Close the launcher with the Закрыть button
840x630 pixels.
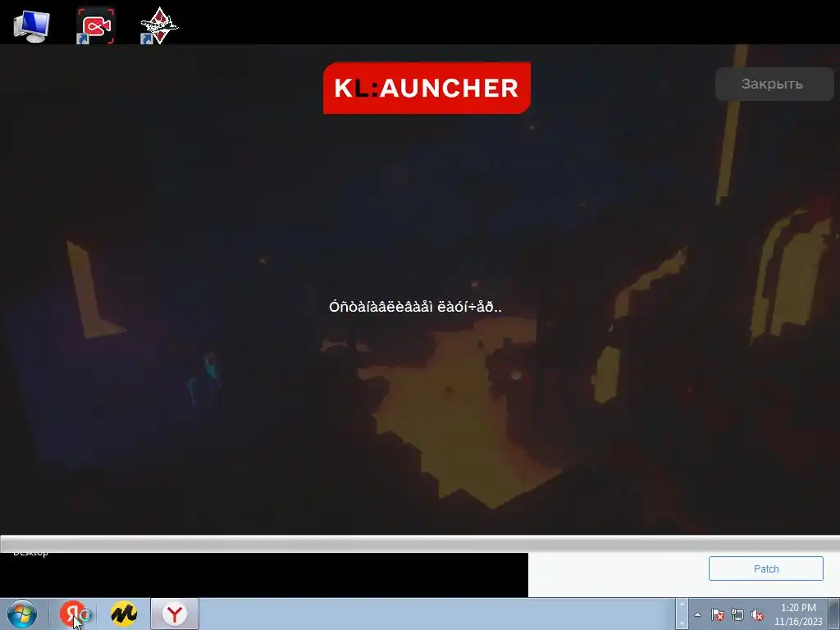pos(774,84)
